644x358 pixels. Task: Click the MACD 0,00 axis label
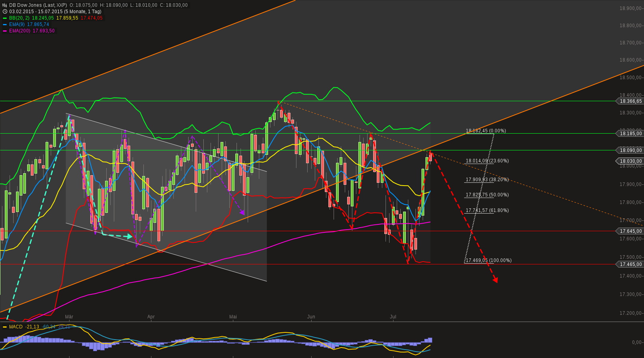(x=637, y=342)
